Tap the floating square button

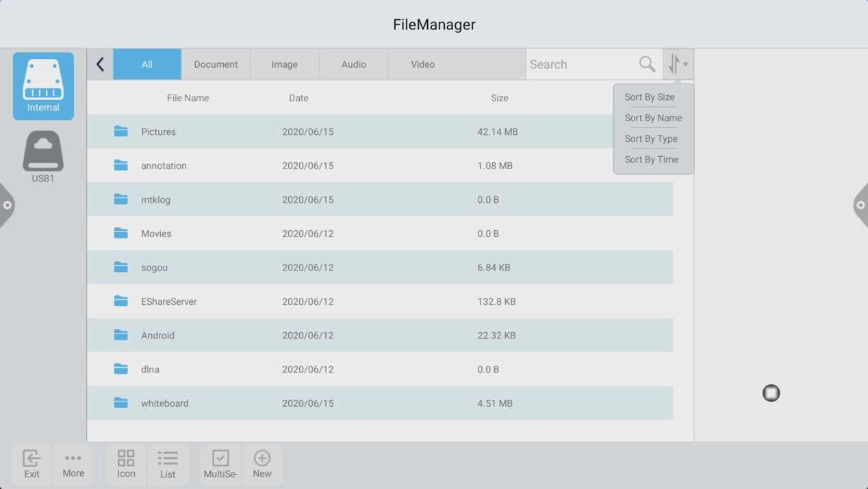tap(771, 393)
